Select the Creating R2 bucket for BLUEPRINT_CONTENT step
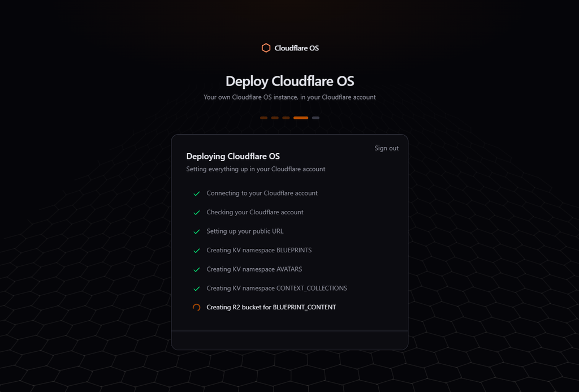 click(271, 307)
